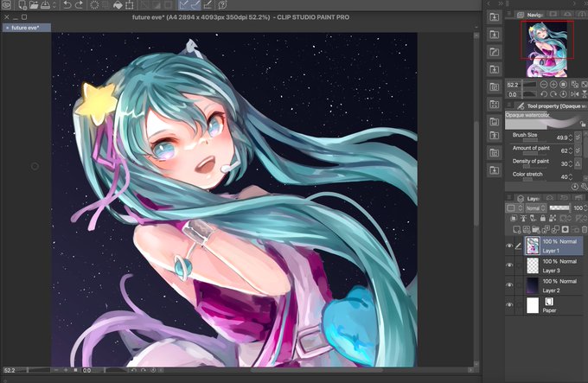Open Density of paint dynamics settings button

[578, 163]
